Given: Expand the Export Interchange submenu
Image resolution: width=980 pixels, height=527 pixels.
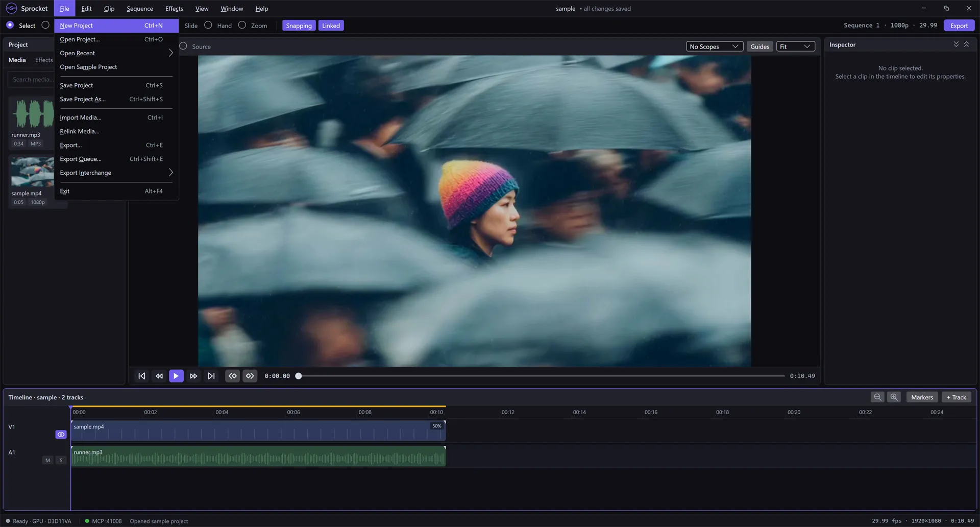Looking at the screenshot, I should pos(116,173).
